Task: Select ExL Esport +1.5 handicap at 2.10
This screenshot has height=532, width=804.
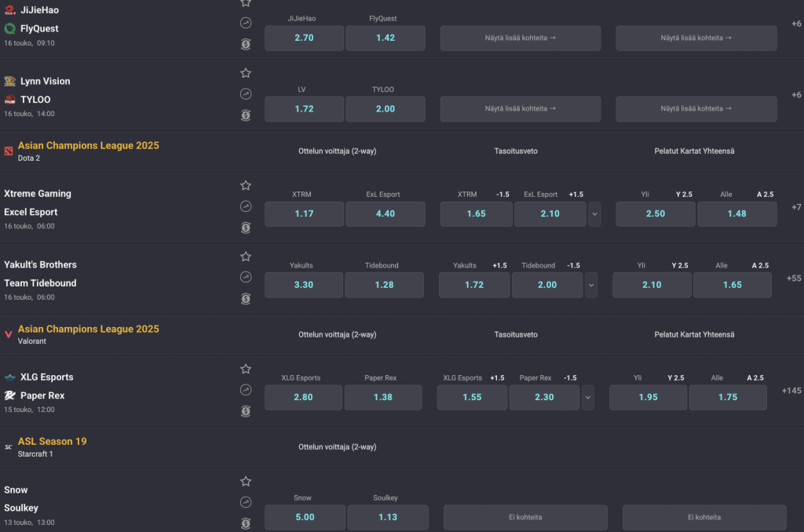Action: pyautogui.click(x=550, y=213)
